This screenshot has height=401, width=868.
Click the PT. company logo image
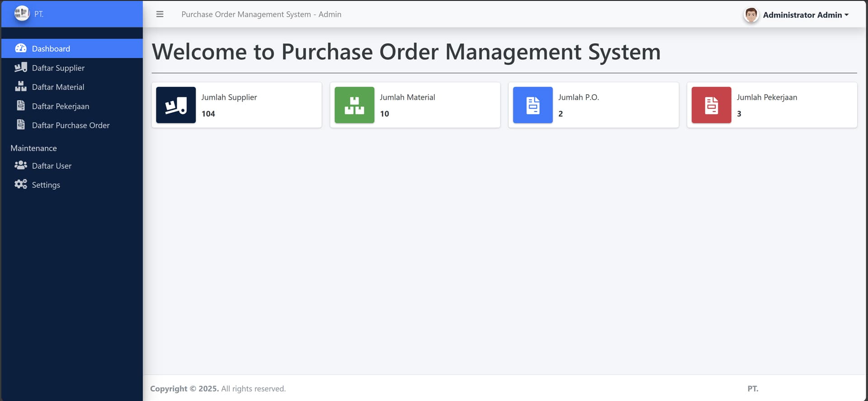[22, 14]
